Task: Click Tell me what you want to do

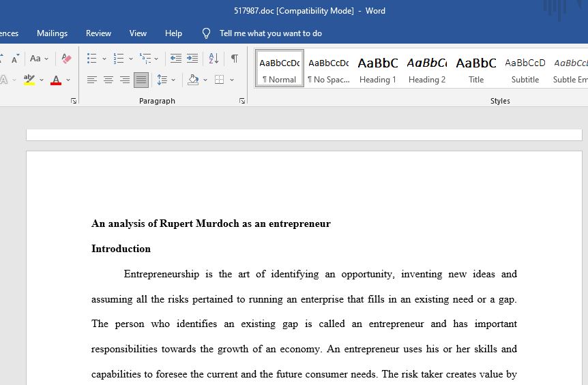Action: [x=271, y=33]
